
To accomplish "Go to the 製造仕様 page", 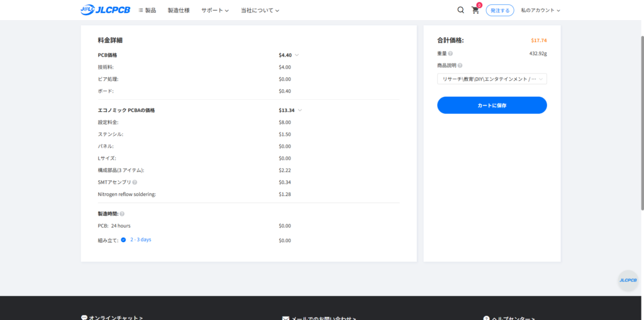I will coord(179,10).
